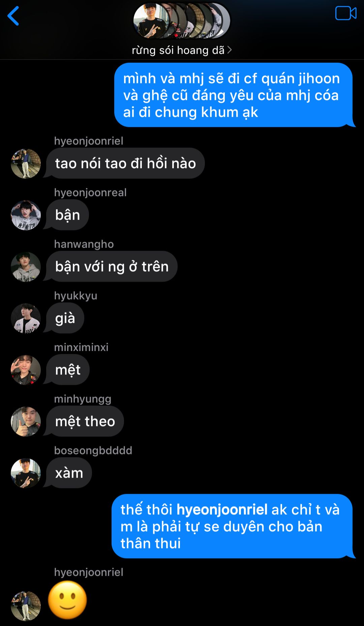Select the 'bận với ng ở trên' message
The height and width of the screenshot is (626, 364).
point(112,266)
